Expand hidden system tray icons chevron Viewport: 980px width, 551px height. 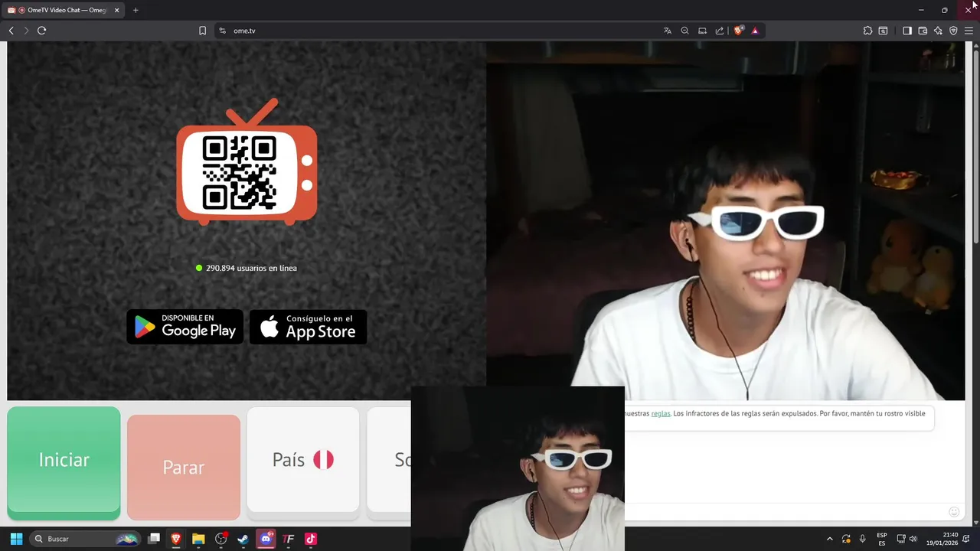[829, 539]
